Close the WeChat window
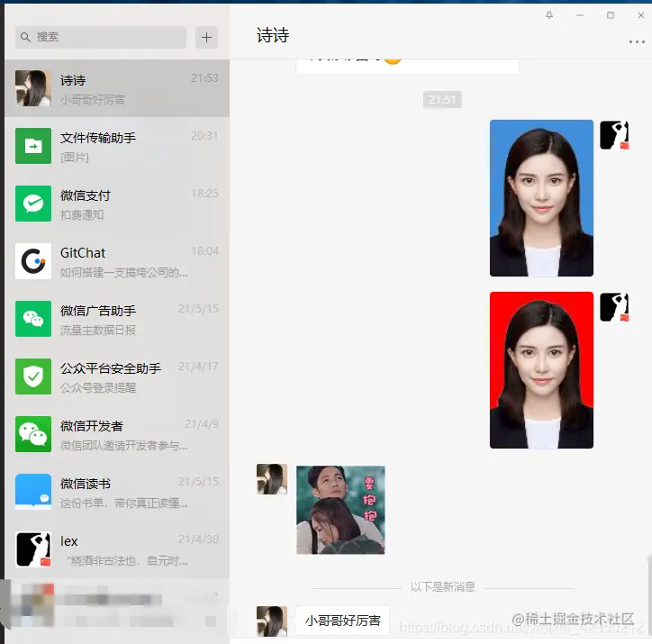The width and height of the screenshot is (652, 644). (641, 15)
